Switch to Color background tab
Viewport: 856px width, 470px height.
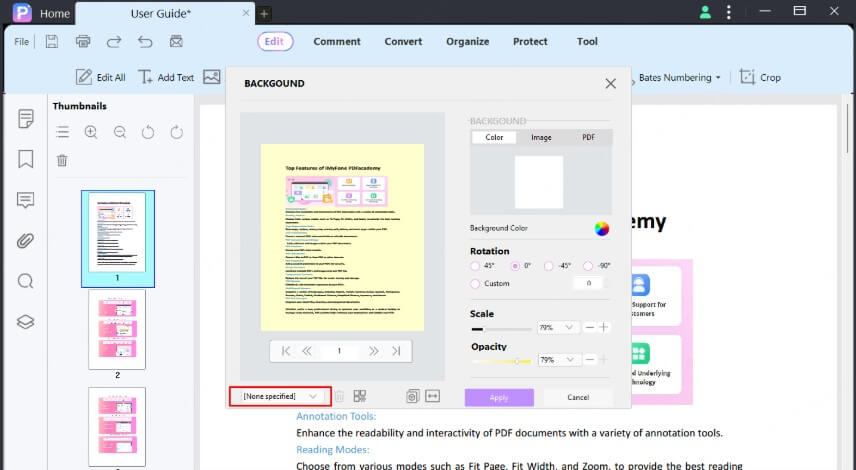click(494, 138)
